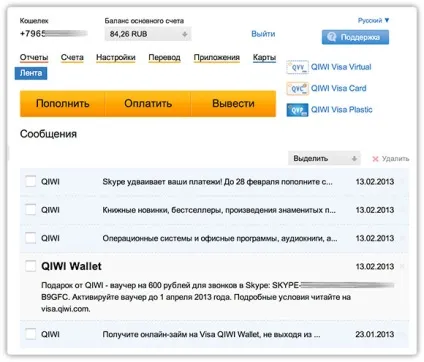Image resolution: width=424 pixels, height=362 pixels.
Task: Click the red X delete icon
Action: tap(375, 159)
